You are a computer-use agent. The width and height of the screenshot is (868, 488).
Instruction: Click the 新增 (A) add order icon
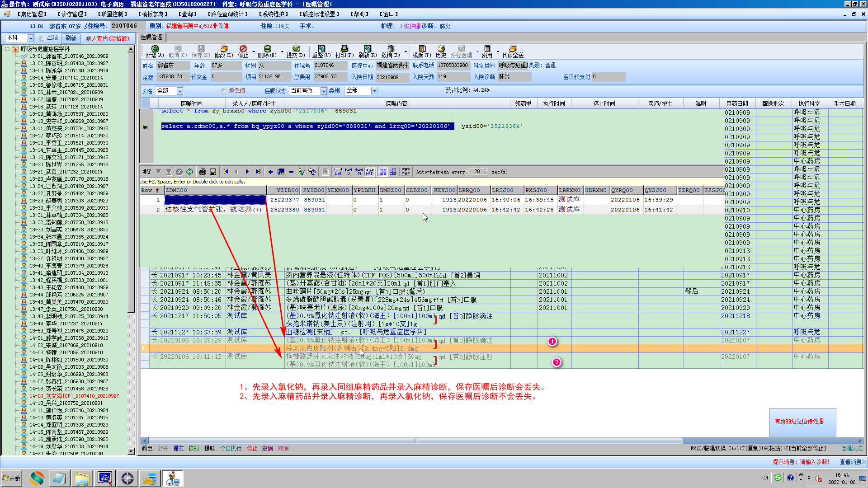click(155, 49)
